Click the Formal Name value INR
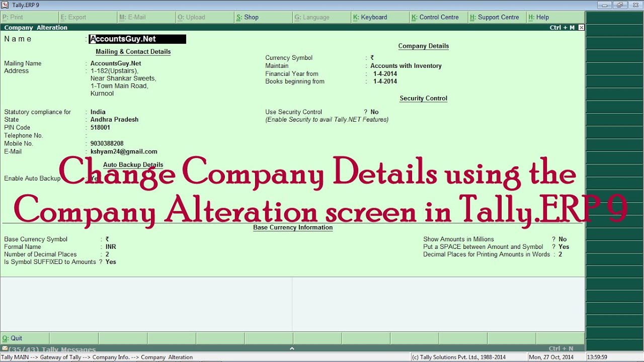 (111, 247)
